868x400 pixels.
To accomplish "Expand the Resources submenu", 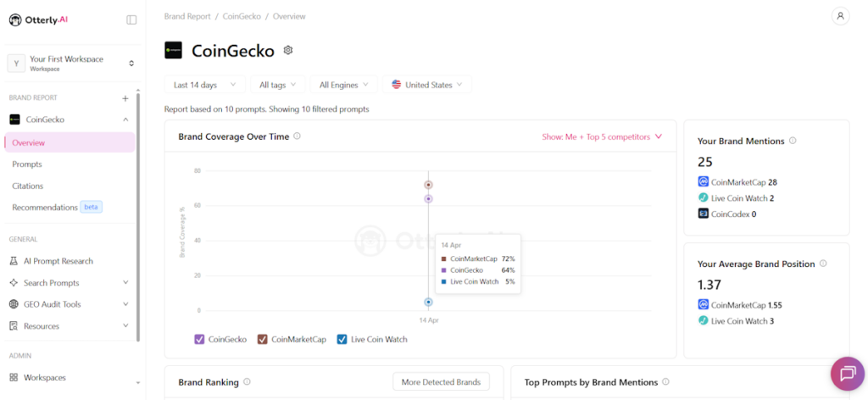I will click(125, 326).
